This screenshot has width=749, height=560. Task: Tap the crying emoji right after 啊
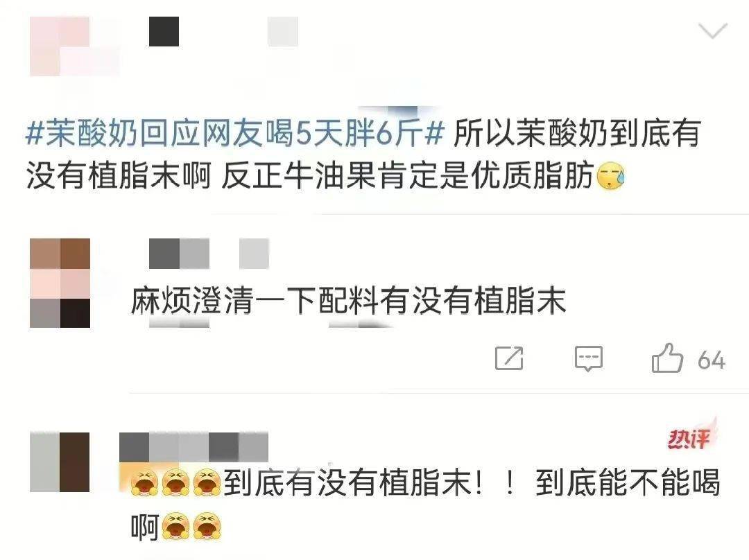(175, 525)
